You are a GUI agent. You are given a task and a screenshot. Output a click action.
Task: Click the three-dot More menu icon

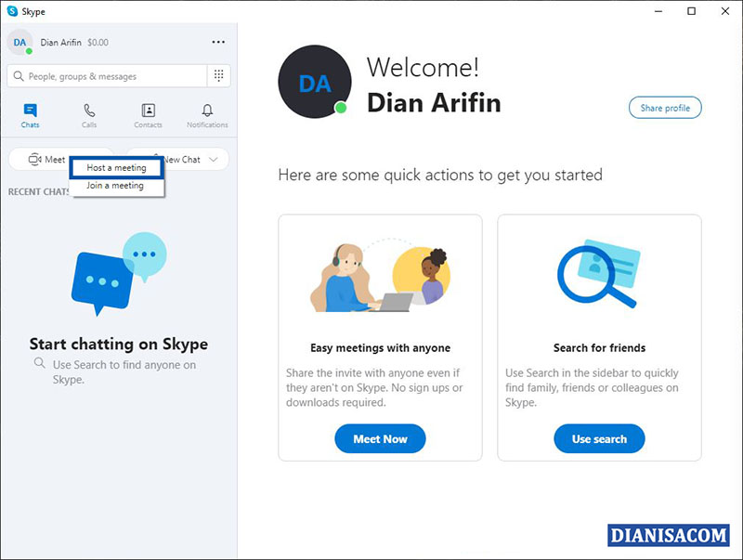pyautogui.click(x=218, y=42)
